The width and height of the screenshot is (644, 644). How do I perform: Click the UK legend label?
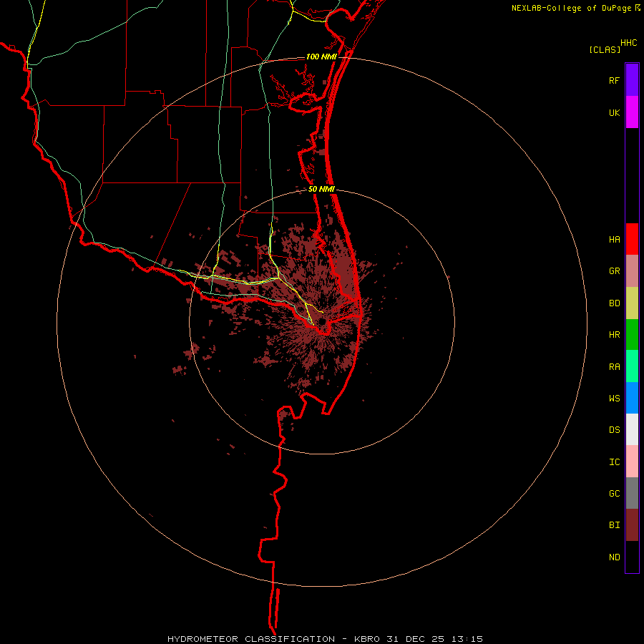click(x=614, y=113)
